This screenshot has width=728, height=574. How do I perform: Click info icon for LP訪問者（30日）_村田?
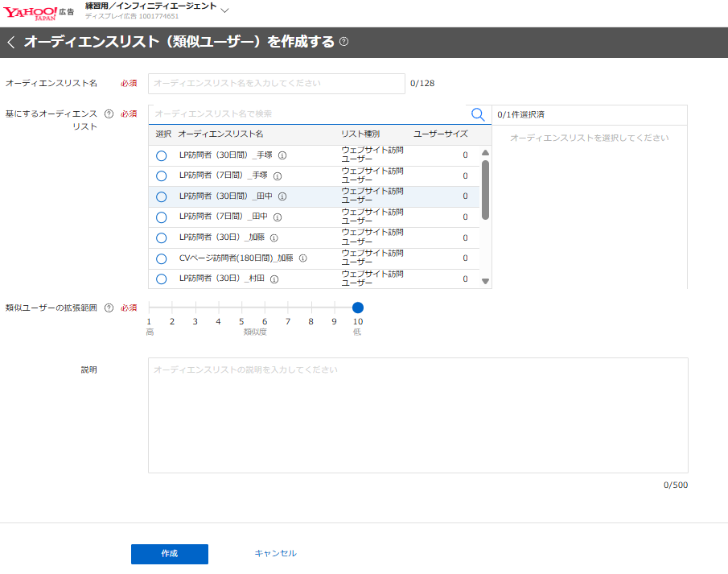(x=274, y=279)
